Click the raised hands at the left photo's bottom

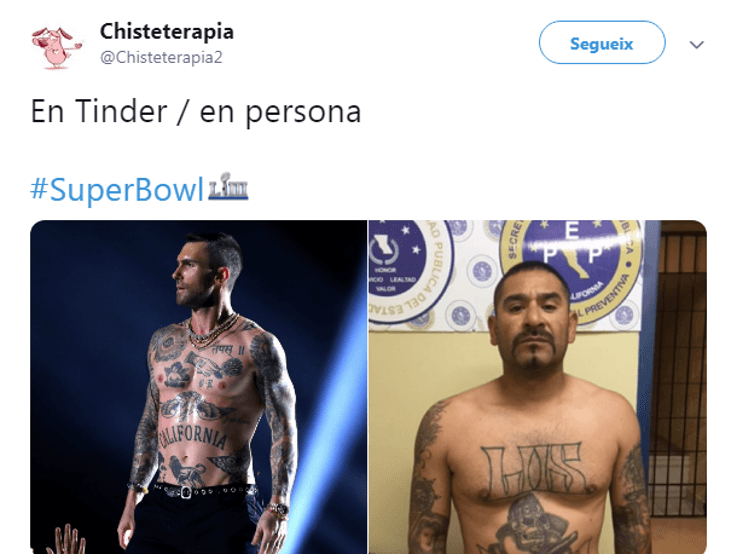click(68, 540)
